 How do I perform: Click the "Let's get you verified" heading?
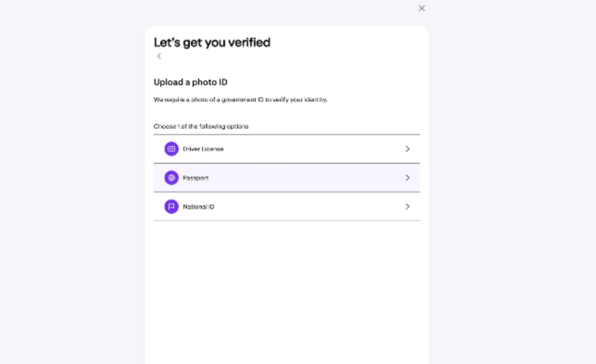point(212,42)
